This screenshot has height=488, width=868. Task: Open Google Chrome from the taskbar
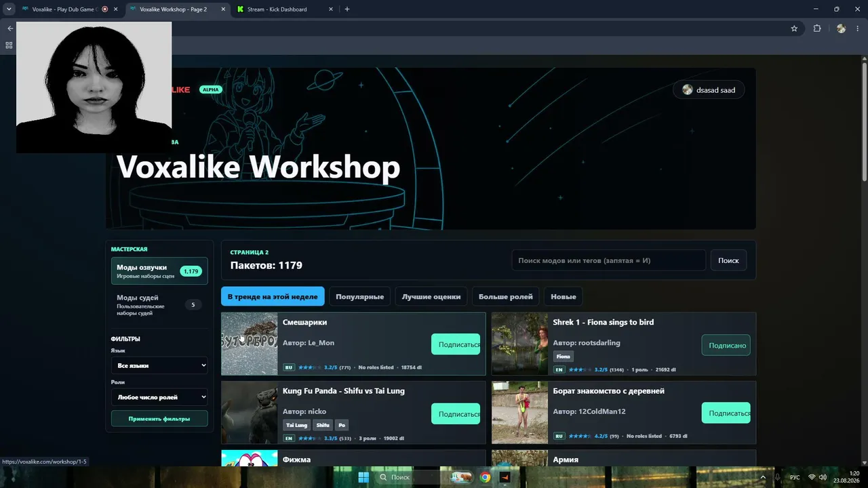[486, 477]
